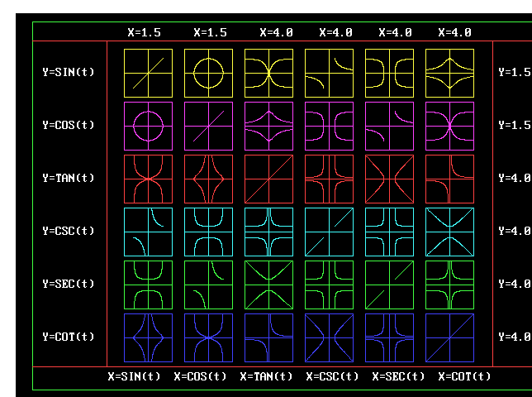
Task: Choose the X=SEC, Y=SIN yellow plot
Action: [x=390, y=73]
